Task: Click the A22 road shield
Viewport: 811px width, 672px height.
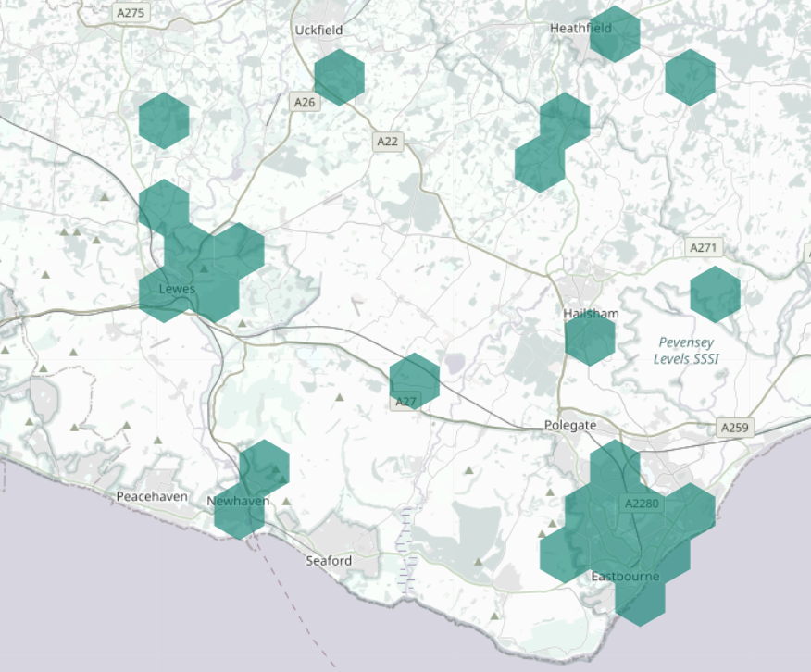Action: click(x=387, y=141)
